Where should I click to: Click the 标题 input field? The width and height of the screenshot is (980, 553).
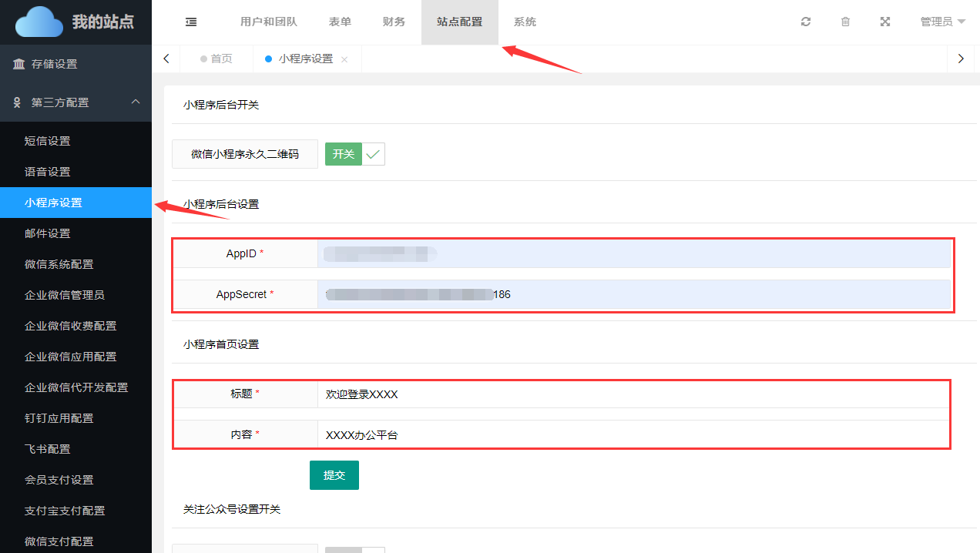tap(632, 394)
